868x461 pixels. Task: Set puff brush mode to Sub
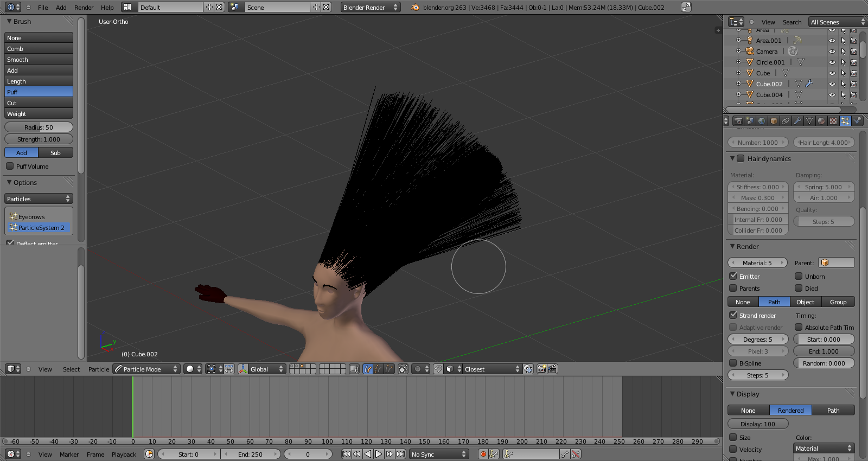pyautogui.click(x=55, y=152)
